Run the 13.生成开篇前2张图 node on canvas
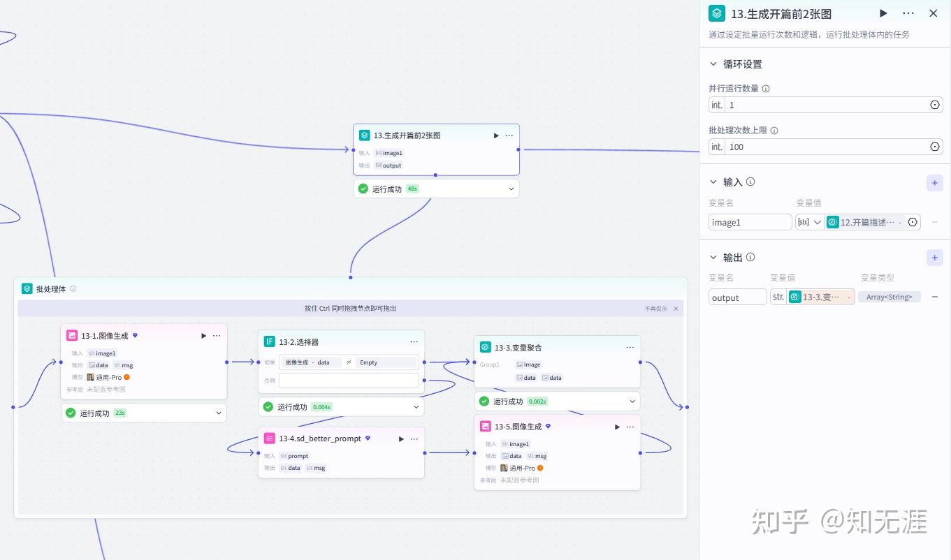The height and width of the screenshot is (560, 951). (x=496, y=135)
